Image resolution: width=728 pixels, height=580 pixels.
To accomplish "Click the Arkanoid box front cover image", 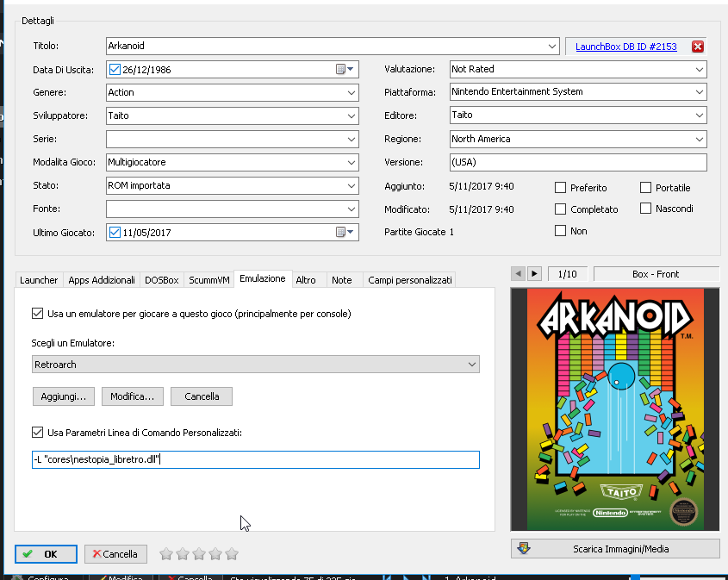I will click(x=615, y=409).
